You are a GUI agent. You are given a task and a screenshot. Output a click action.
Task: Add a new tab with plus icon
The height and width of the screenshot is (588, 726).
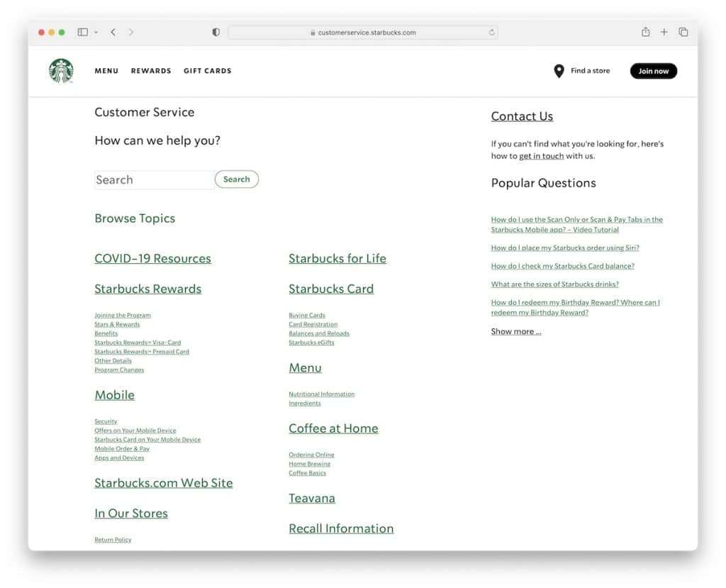coord(664,32)
